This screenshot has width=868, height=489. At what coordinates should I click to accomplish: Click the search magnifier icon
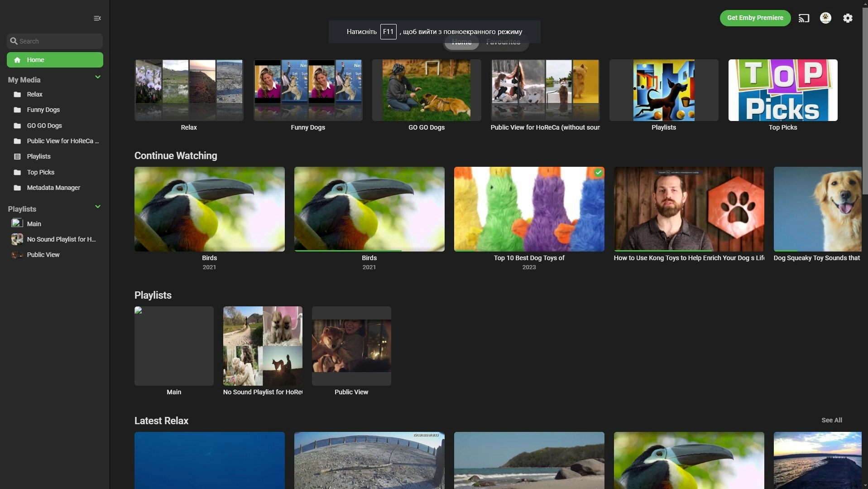click(14, 41)
